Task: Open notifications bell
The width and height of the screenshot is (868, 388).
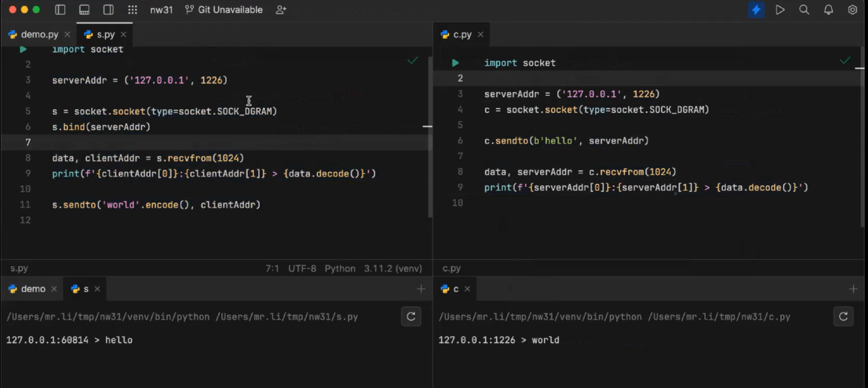Action: point(828,10)
